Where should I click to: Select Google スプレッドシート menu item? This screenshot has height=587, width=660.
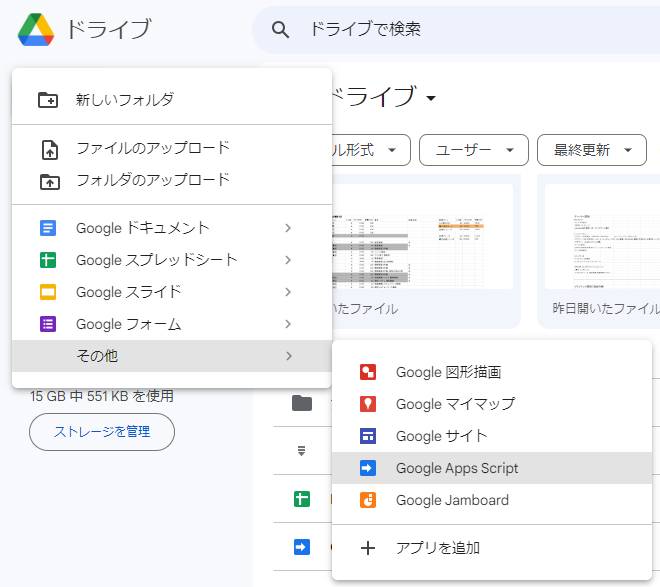coord(172,260)
